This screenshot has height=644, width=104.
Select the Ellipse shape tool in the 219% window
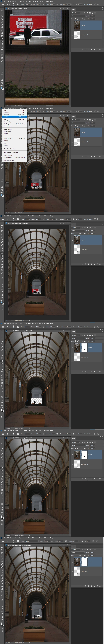pyautogui.click(x=2, y=75)
